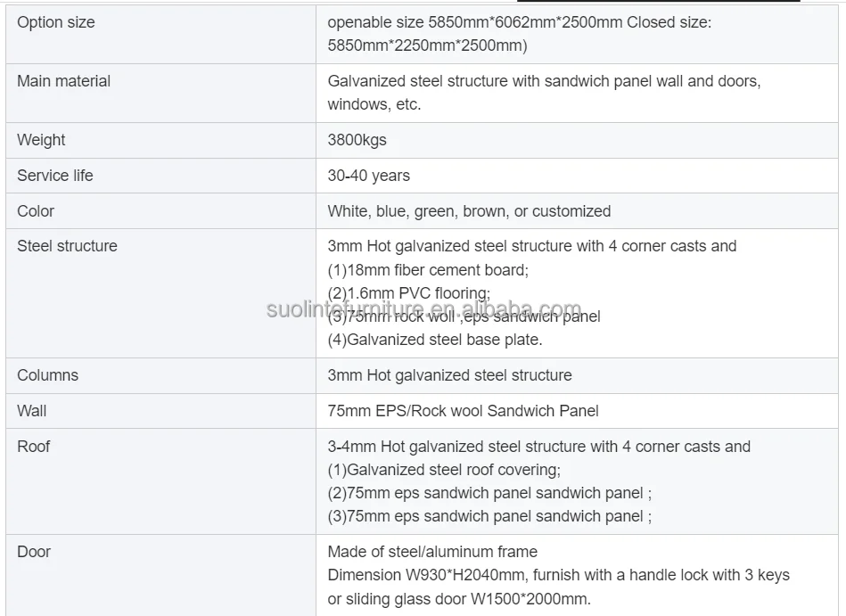Click the "75mm EPS/Rock wool Sandwich Panel" text
Image resolution: width=846 pixels, height=616 pixels.
(x=463, y=411)
